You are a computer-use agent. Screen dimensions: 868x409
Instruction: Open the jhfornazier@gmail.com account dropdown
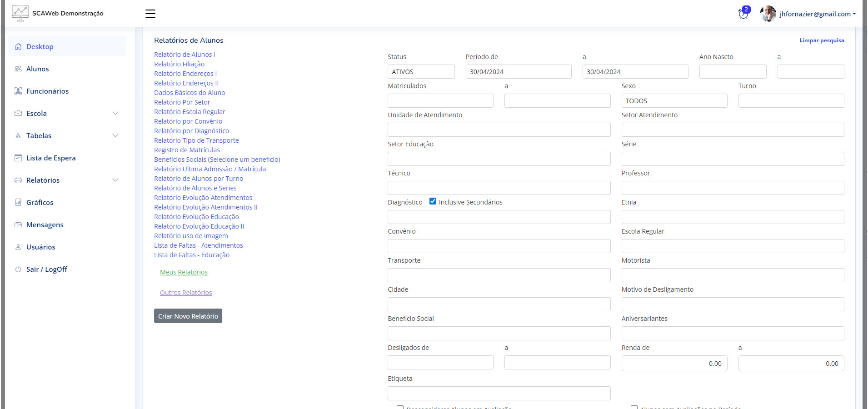pos(817,14)
